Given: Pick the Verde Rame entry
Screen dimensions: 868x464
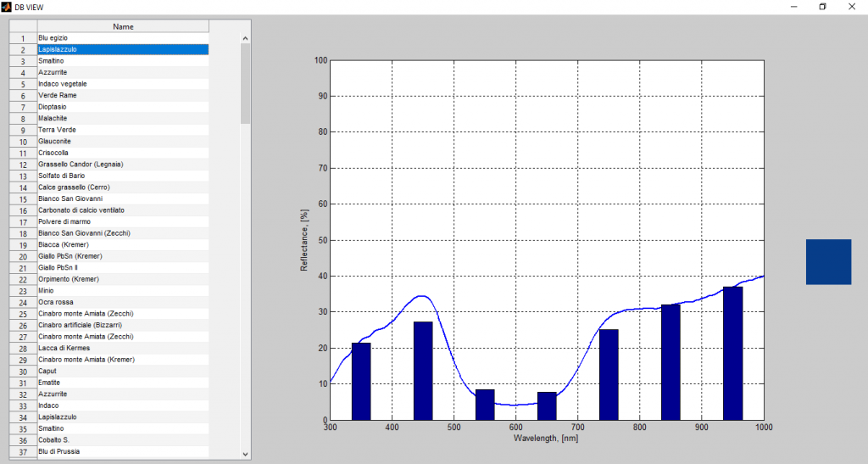Looking at the screenshot, I should pos(123,95).
